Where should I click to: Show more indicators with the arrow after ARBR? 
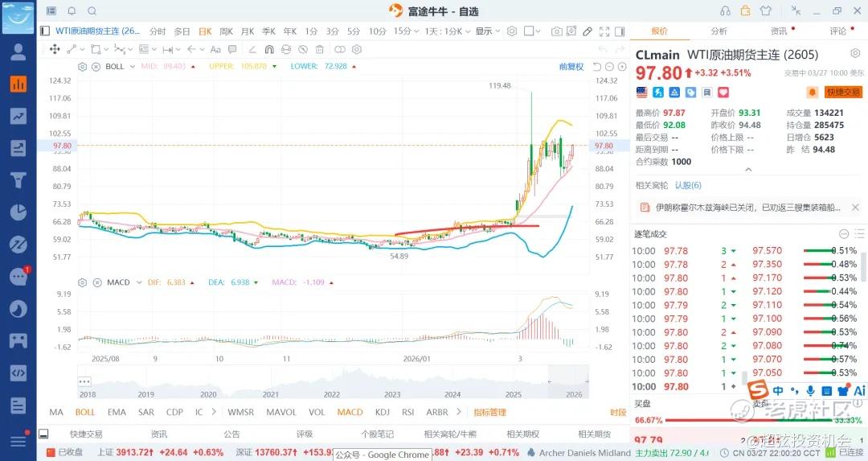(x=458, y=412)
